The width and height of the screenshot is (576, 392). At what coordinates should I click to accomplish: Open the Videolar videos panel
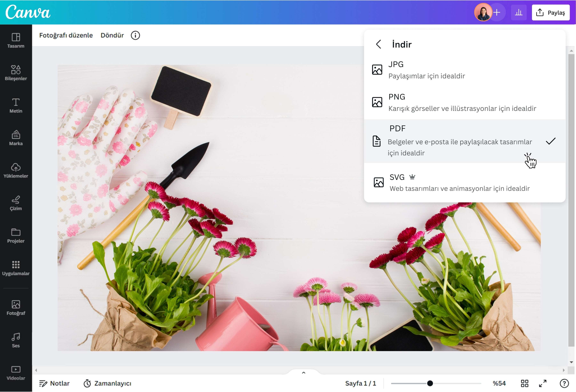[x=16, y=373]
